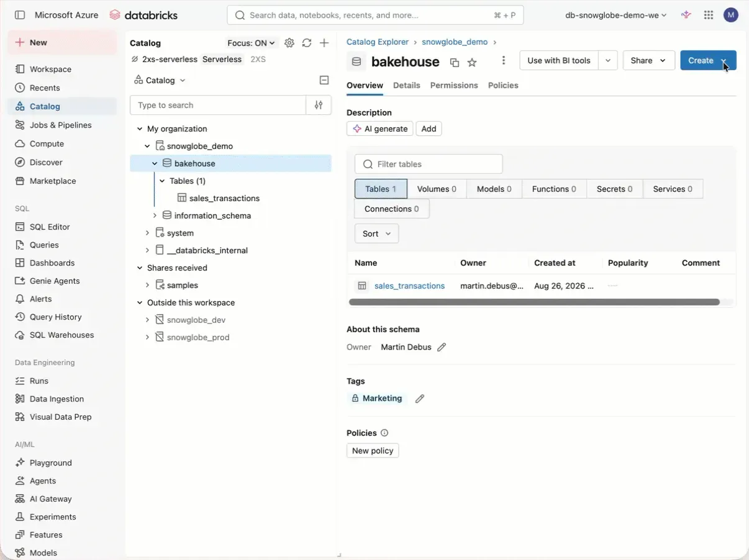This screenshot has height=560, width=749.
Task: Expand the Use with BI tools arrow
Action: 608,60
